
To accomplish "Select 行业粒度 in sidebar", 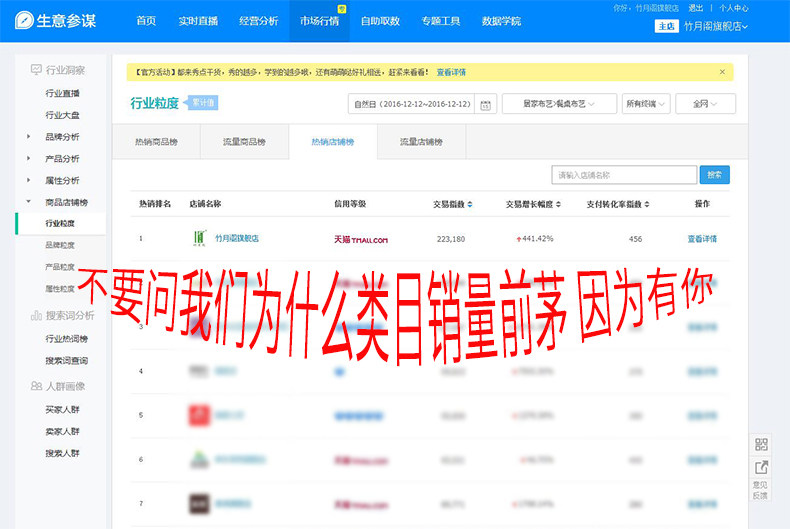I will coord(60,223).
